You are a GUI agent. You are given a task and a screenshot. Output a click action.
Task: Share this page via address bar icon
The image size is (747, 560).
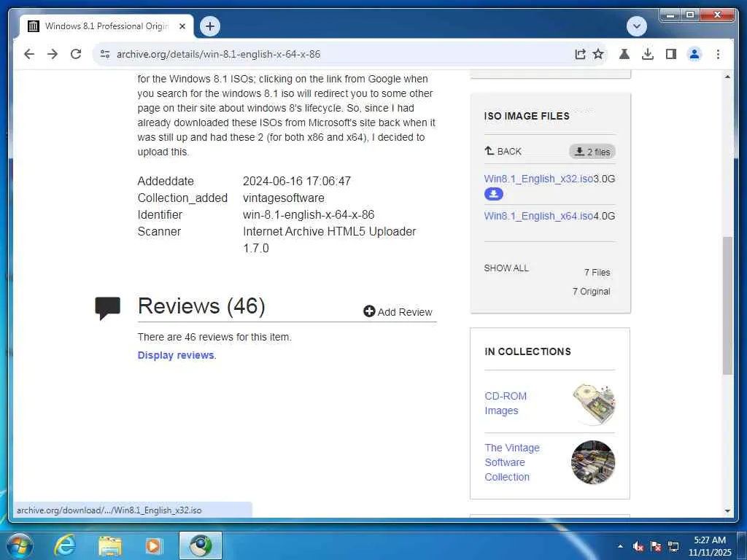[x=580, y=54]
